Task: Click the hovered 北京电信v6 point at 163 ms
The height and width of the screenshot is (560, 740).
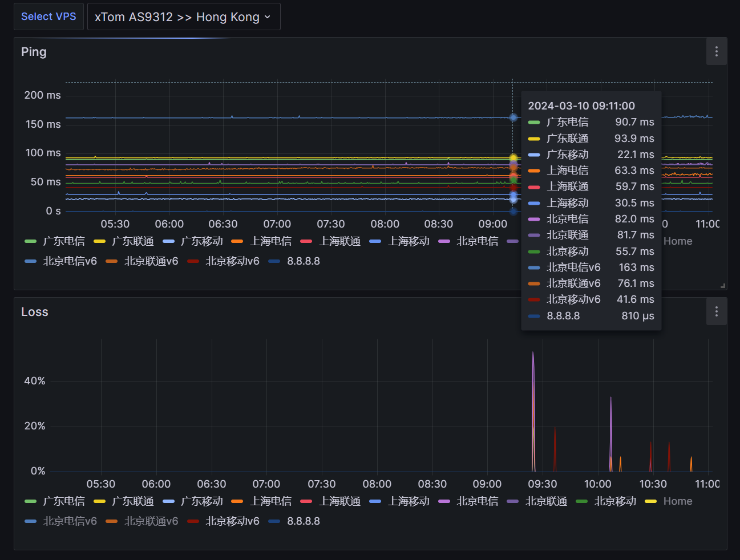Action: [x=513, y=117]
